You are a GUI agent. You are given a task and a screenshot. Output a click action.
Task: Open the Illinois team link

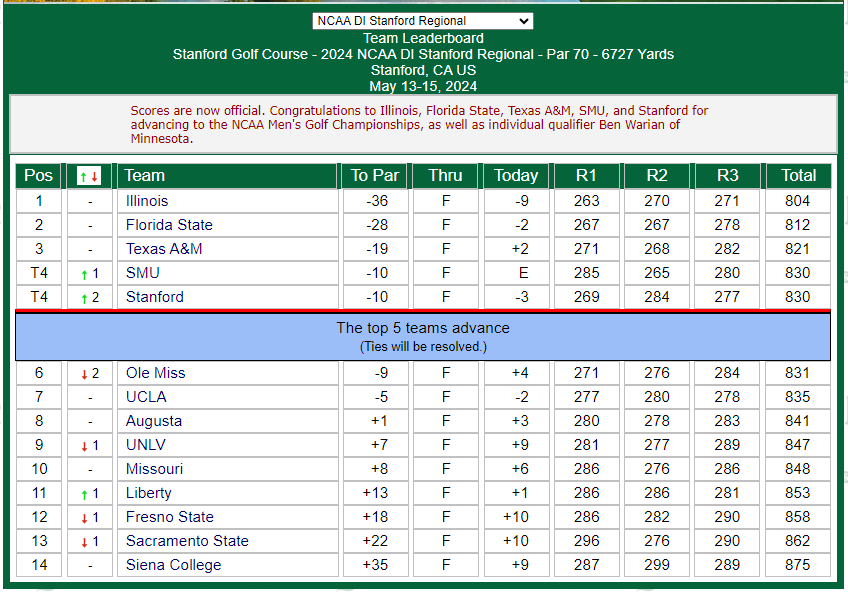click(x=147, y=201)
